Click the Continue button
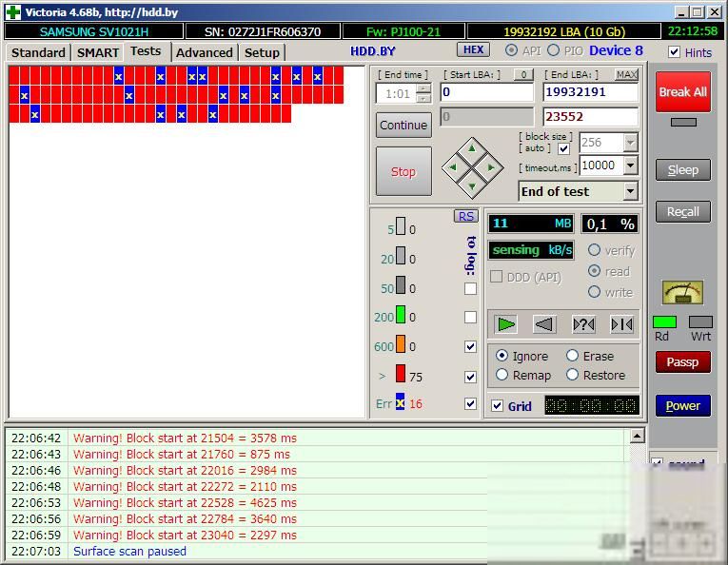The width and height of the screenshot is (728, 565). tap(403, 126)
